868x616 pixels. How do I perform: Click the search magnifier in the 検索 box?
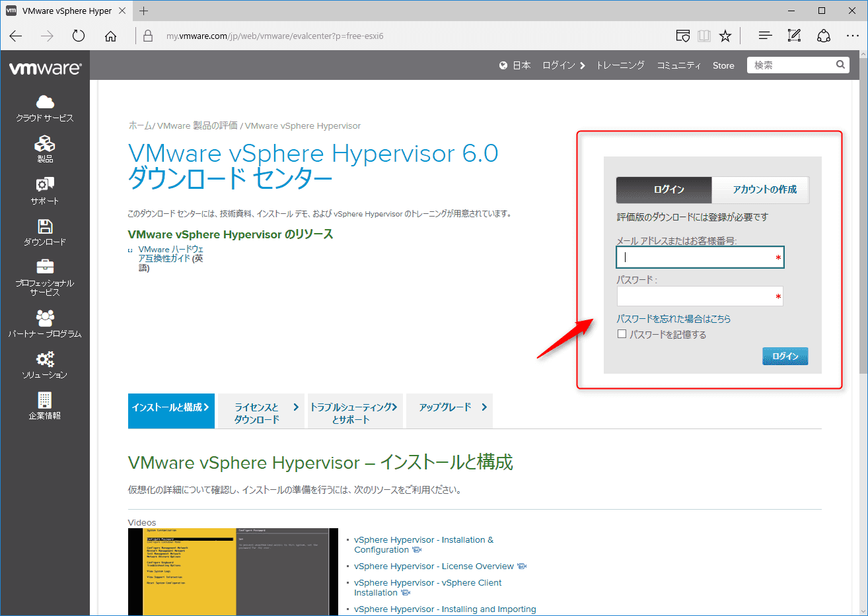point(840,65)
